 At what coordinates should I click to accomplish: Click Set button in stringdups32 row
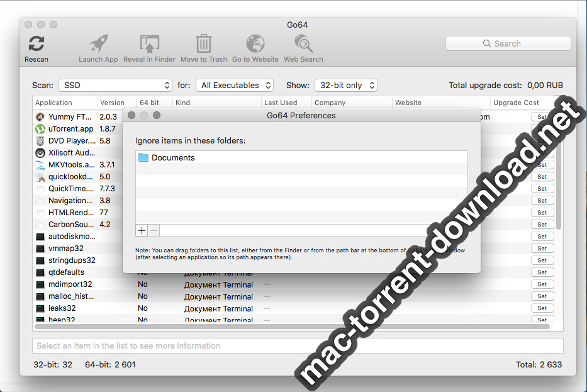click(x=542, y=260)
